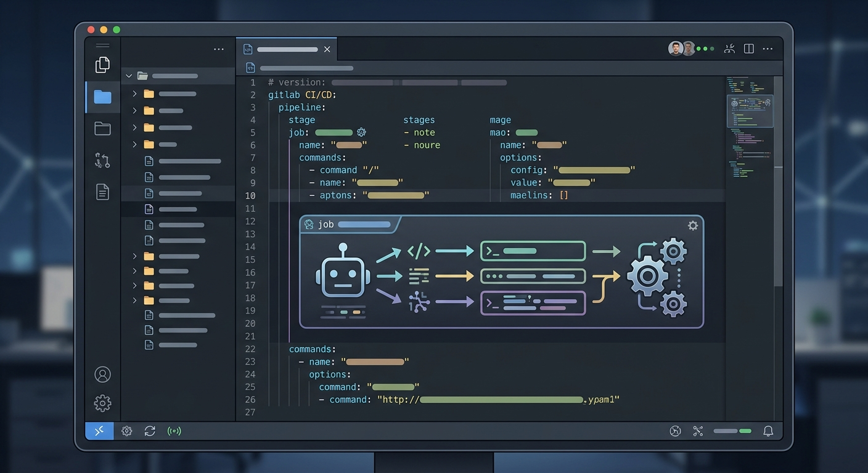Click the document page icon in activity bar
This screenshot has width=868, height=473.
coord(102,192)
